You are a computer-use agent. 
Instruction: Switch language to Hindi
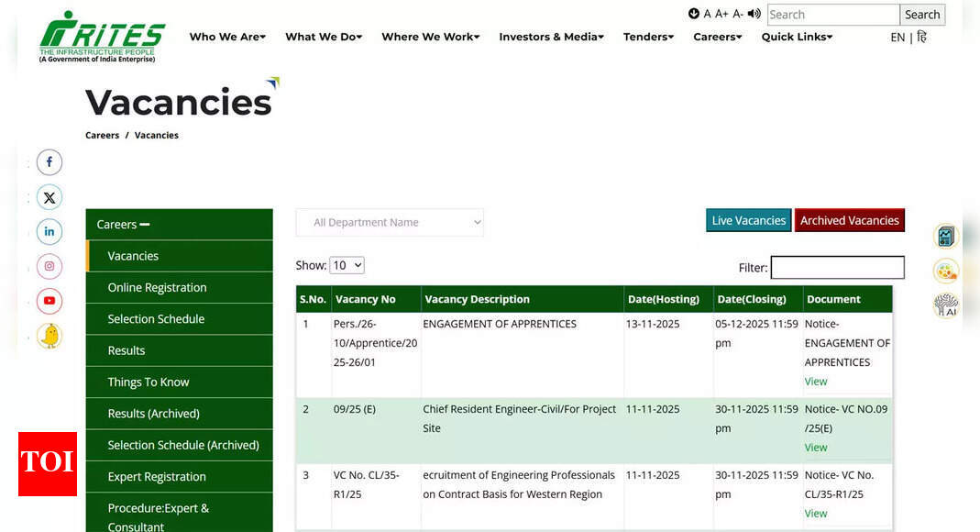click(x=921, y=37)
